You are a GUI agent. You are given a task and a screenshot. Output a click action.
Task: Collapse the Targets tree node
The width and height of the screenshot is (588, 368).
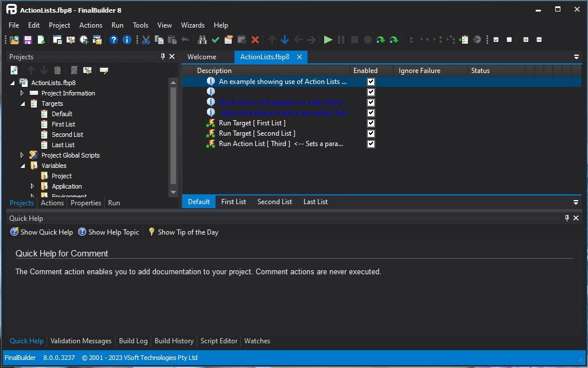22,103
